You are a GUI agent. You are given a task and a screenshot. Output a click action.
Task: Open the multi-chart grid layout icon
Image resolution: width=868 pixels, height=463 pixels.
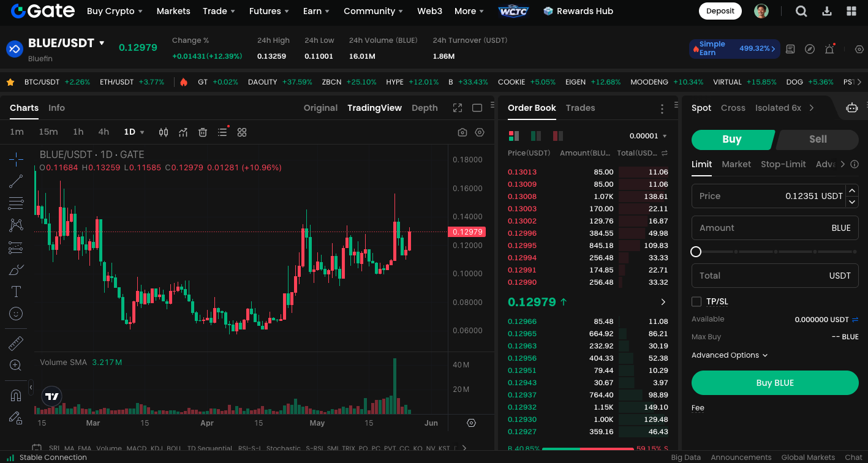242,132
